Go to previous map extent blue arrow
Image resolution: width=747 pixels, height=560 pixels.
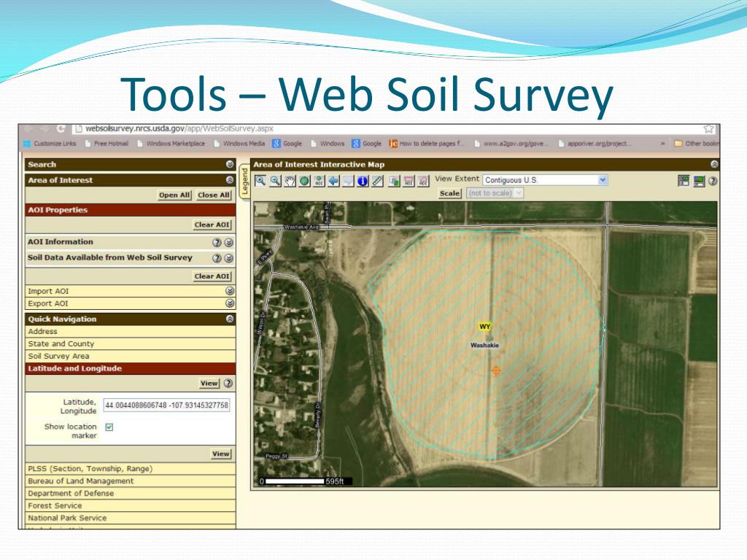pyautogui.click(x=333, y=181)
